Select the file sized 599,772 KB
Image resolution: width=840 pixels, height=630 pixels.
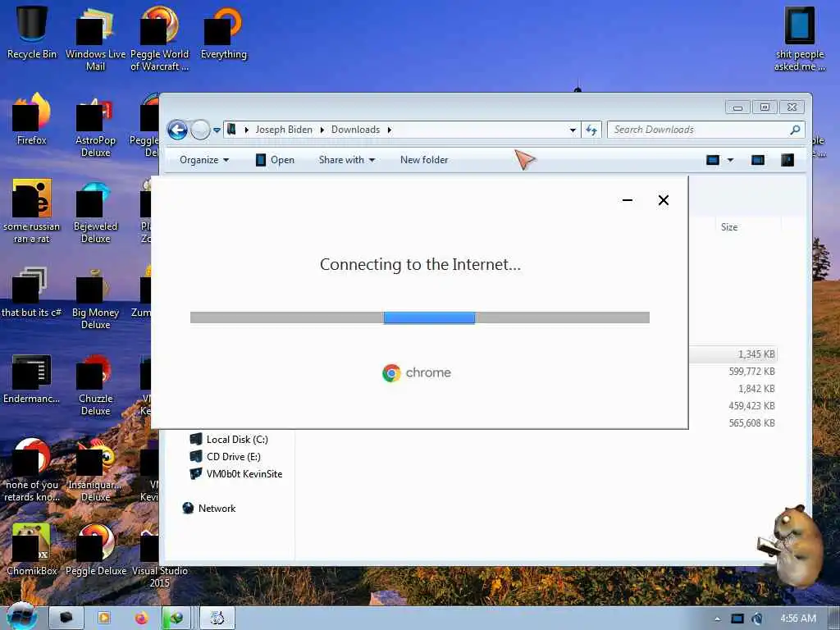(x=751, y=372)
